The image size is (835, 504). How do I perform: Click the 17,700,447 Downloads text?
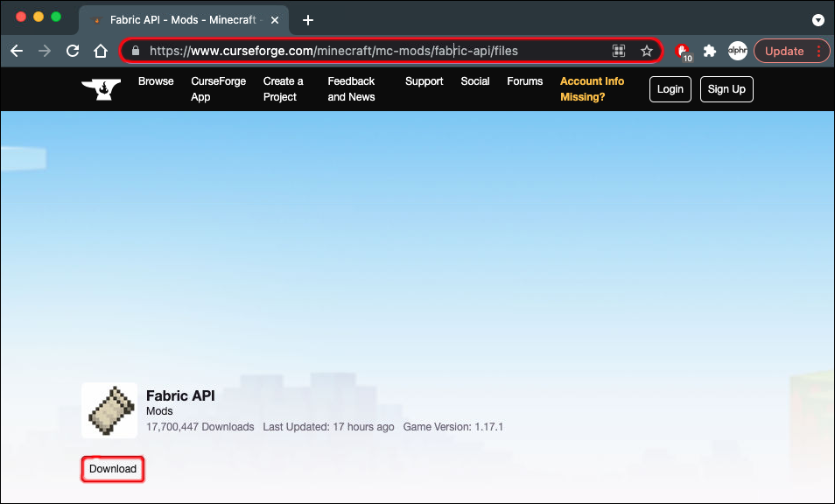click(200, 427)
